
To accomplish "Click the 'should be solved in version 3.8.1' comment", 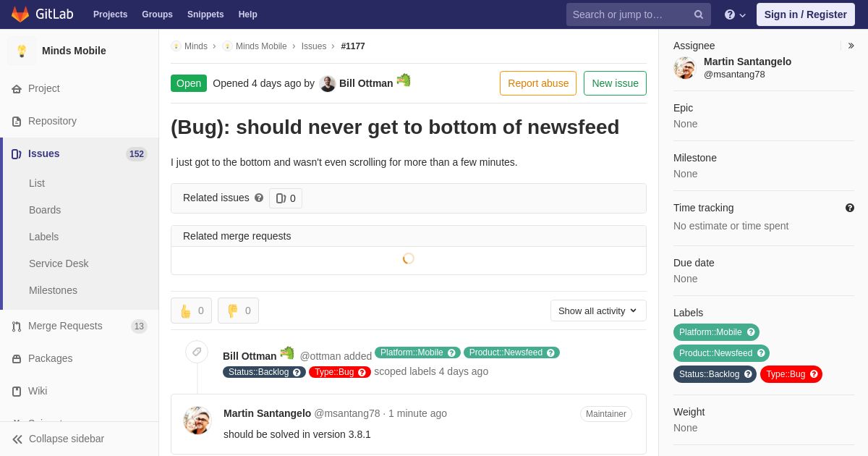I will pos(297,434).
